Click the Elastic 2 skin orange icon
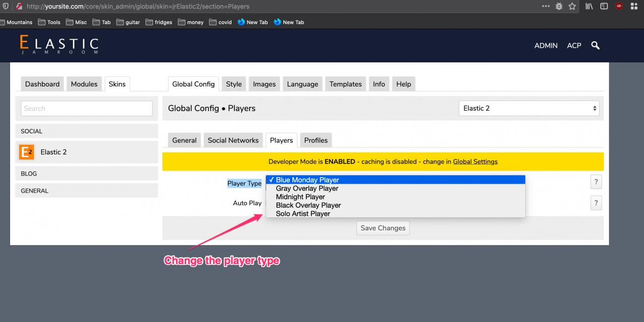The height and width of the screenshot is (322, 644). coord(27,152)
